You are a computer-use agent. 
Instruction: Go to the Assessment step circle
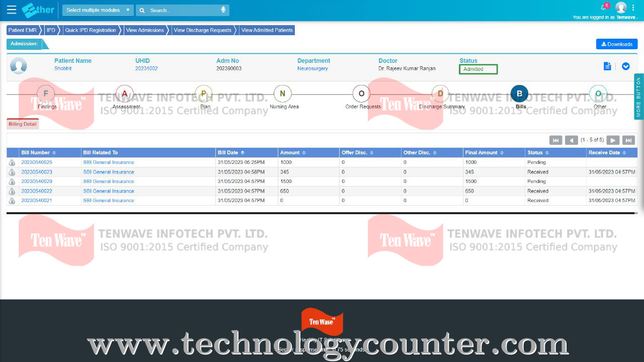tap(125, 94)
